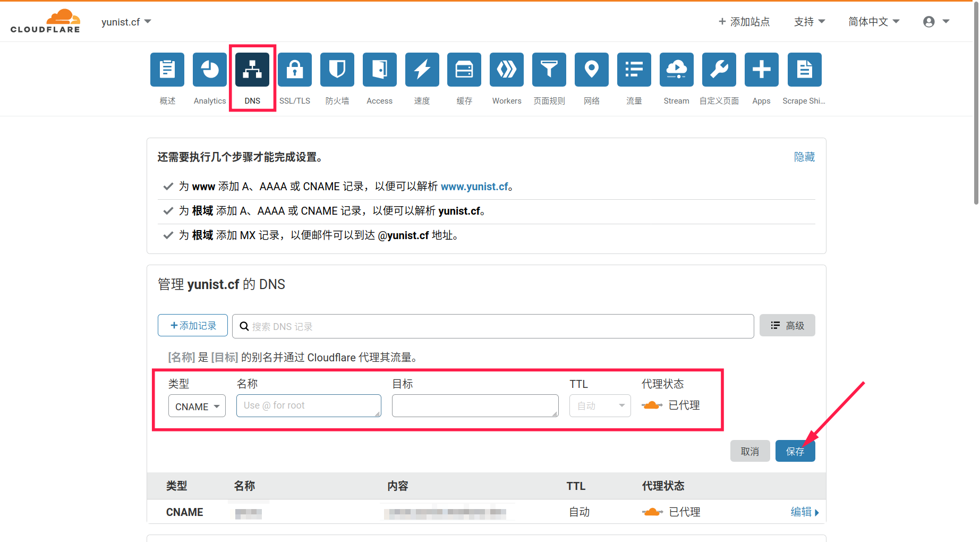Toggle proxy cloud in the CNAME record row

point(653,512)
